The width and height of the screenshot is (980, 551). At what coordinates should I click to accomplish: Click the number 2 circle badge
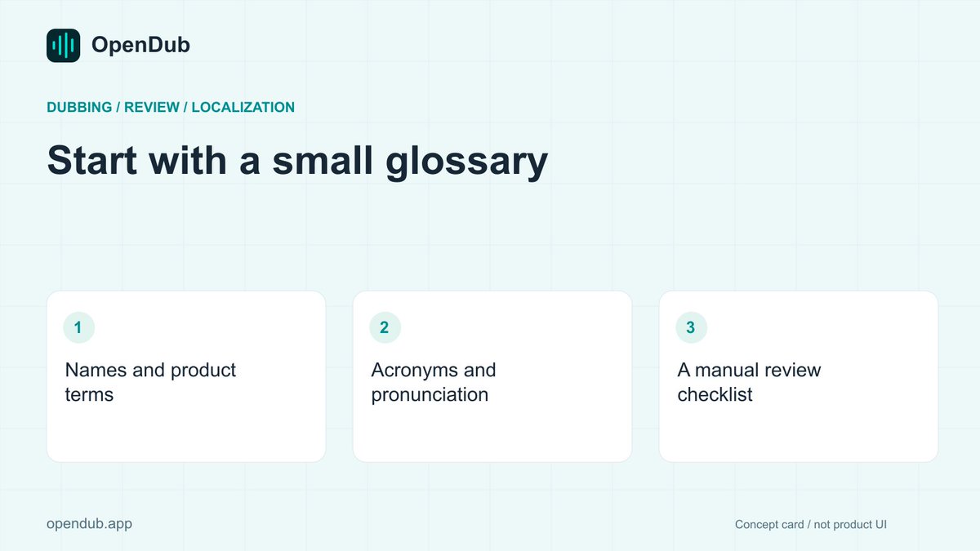(385, 327)
